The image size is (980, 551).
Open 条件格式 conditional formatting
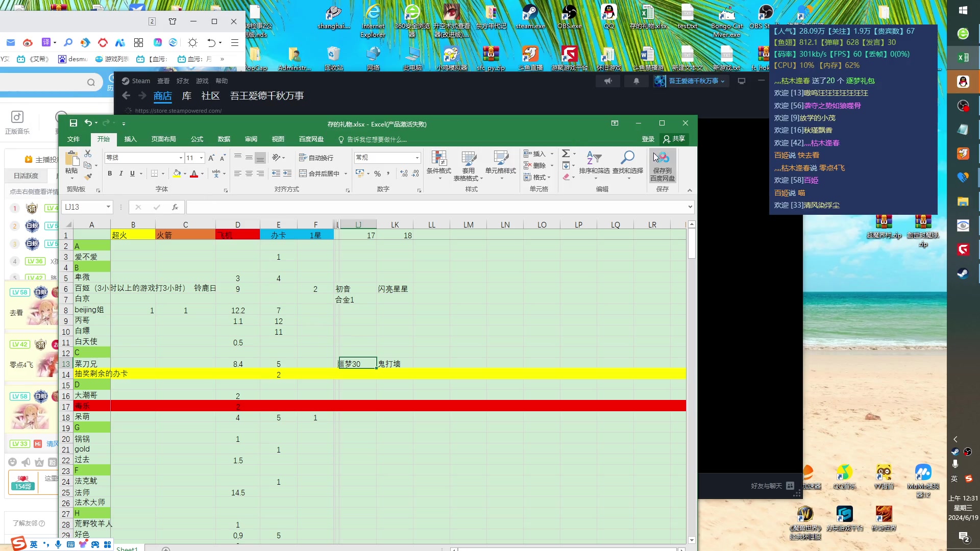point(439,166)
